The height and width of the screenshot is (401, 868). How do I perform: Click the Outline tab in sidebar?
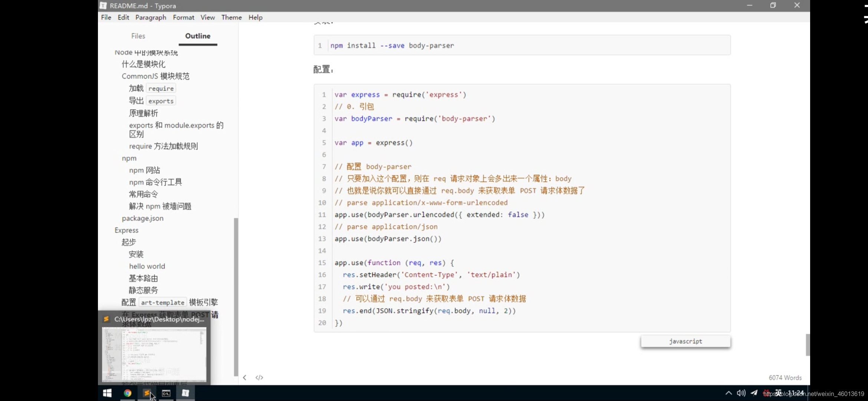(x=198, y=36)
